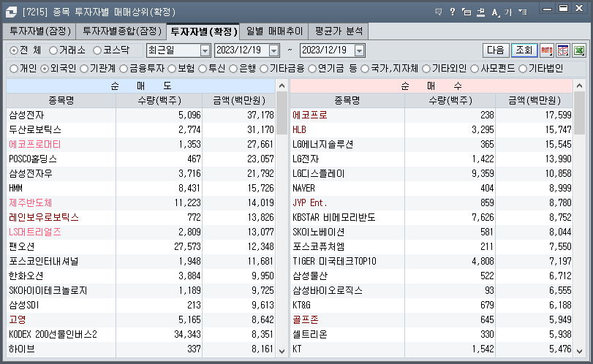The height and width of the screenshot is (364, 593).
Task: Click scroll-down arrow of 순매수 list
Action: pyautogui.click(x=579, y=351)
